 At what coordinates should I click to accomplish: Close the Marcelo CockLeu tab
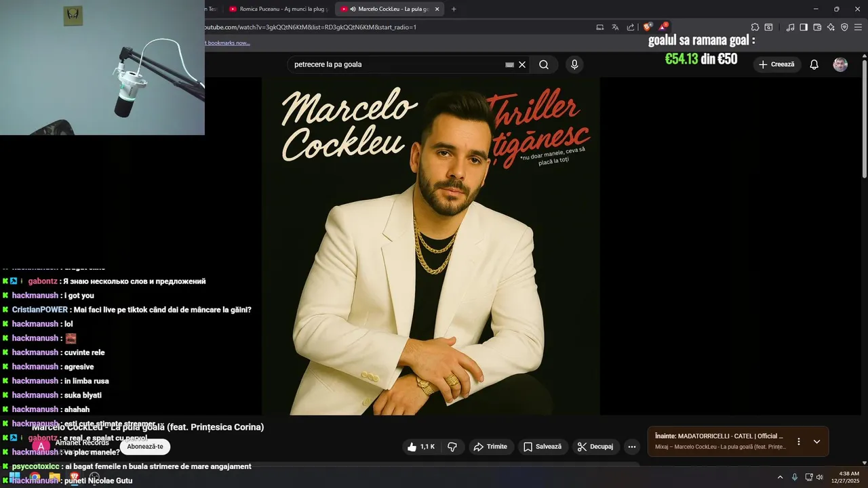(437, 9)
